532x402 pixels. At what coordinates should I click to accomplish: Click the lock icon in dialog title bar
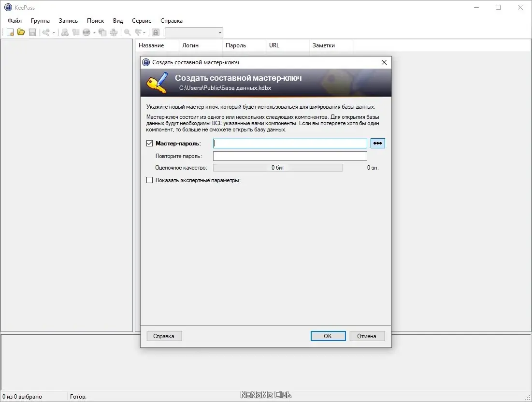point(146,62)
